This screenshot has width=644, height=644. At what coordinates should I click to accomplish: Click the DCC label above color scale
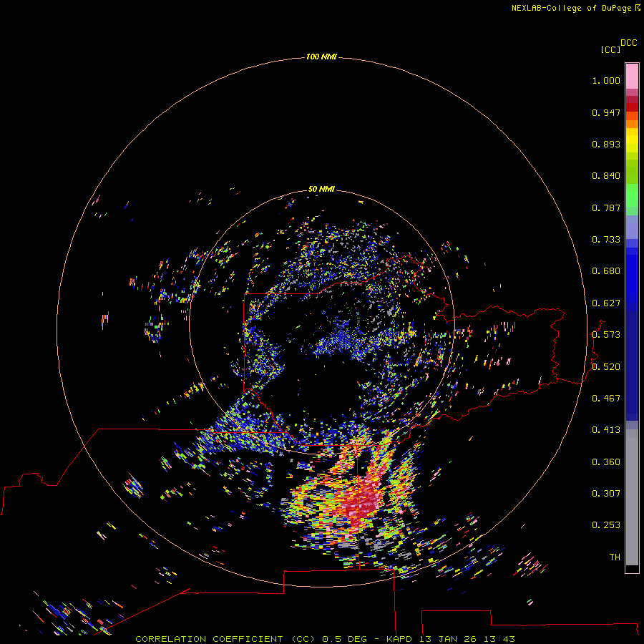[628, 43]
